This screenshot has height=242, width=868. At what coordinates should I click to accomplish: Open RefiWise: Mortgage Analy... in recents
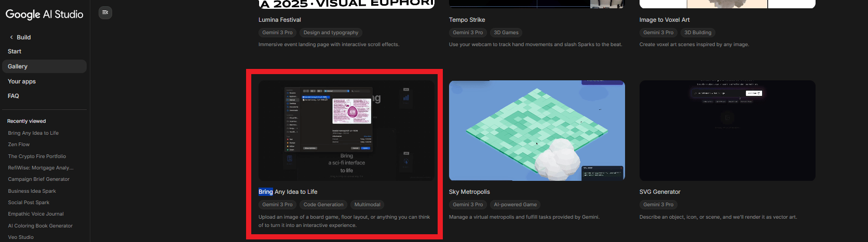point(40,168)
